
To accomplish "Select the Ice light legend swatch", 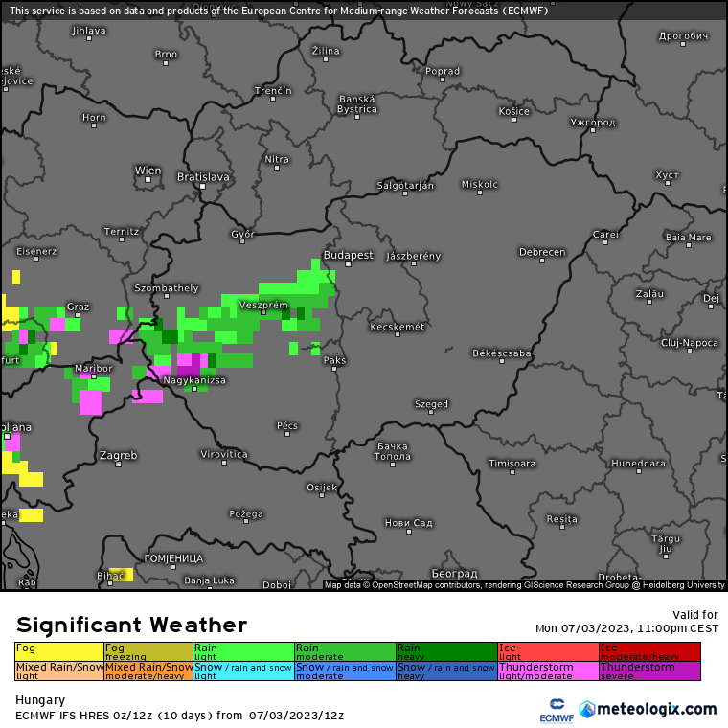I will click(x=548, y=651).
